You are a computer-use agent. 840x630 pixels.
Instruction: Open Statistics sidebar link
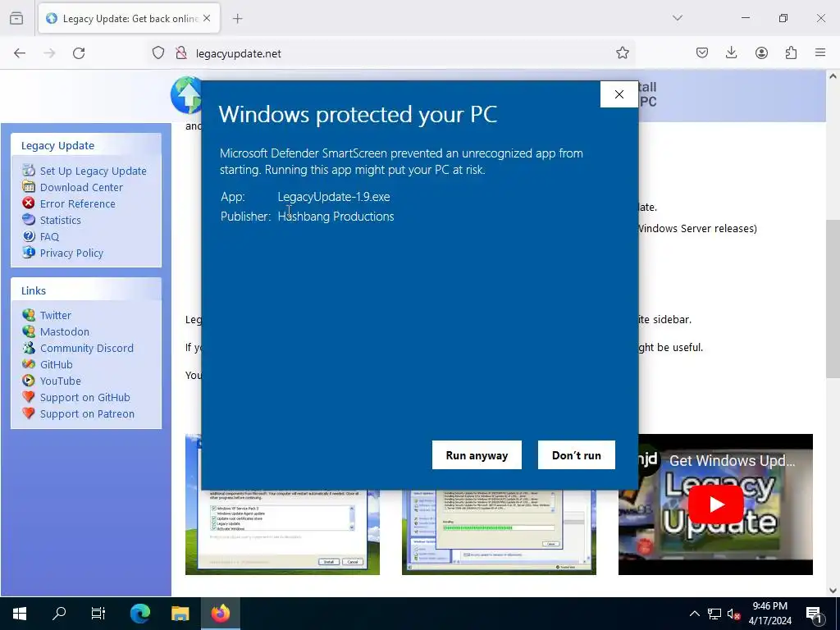(61, 220)
